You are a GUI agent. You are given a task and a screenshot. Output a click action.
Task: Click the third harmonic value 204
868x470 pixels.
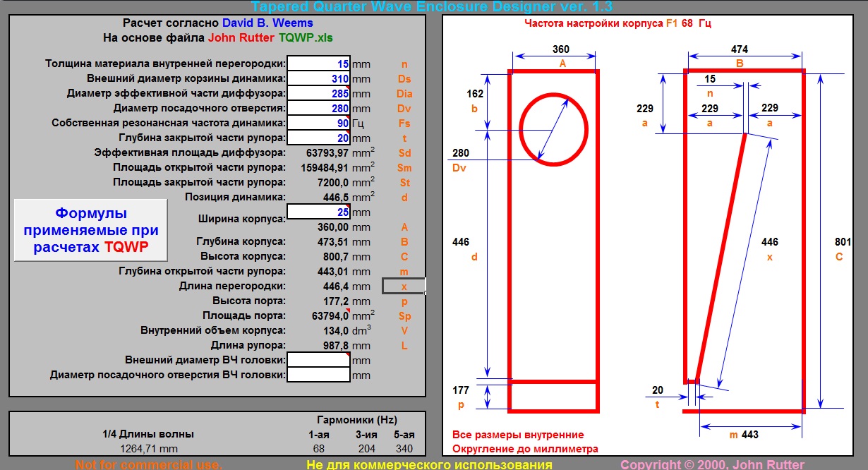366,449
